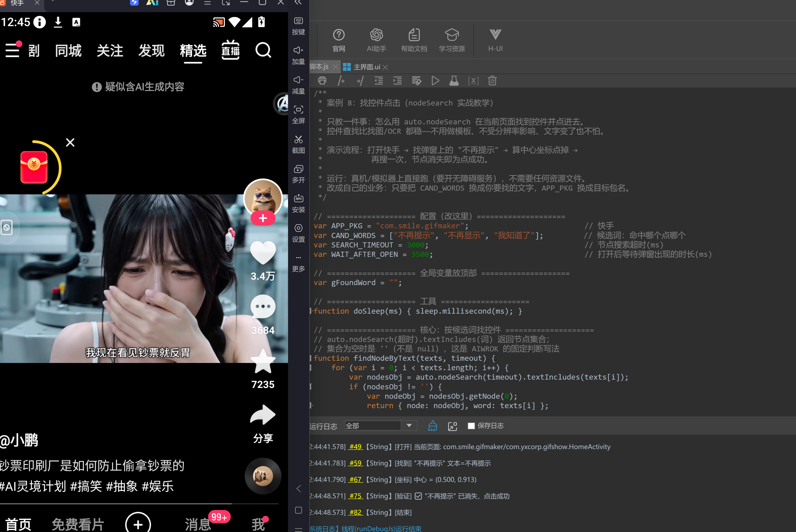Toggle the 保存日志 checkbox
The height and width of the screenshot is (532, 796).
click(x=471, y=426)
